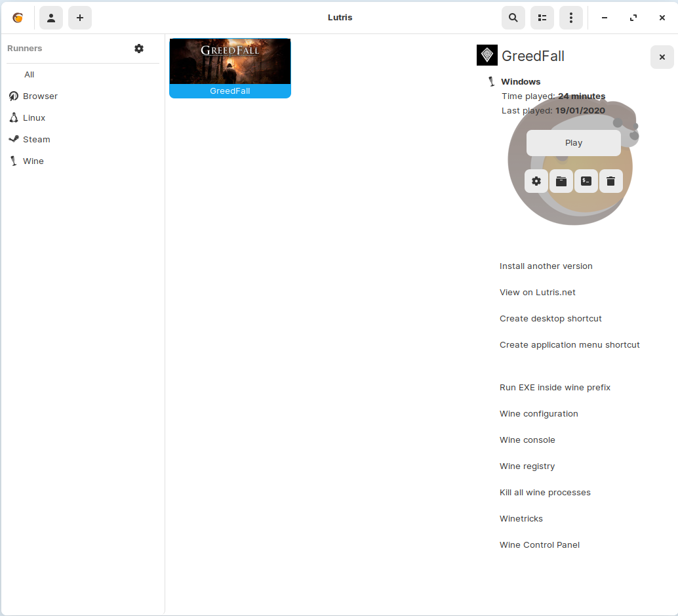Click the trash icon to remove GreedFall
The width and height of the screenshot is (678, 616).
[x=610, y=181]
